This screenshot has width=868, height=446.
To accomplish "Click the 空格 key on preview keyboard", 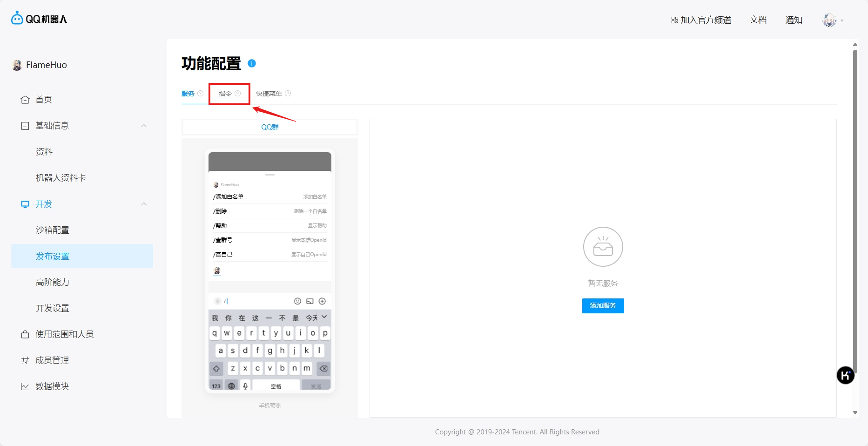I will [276, 385].
